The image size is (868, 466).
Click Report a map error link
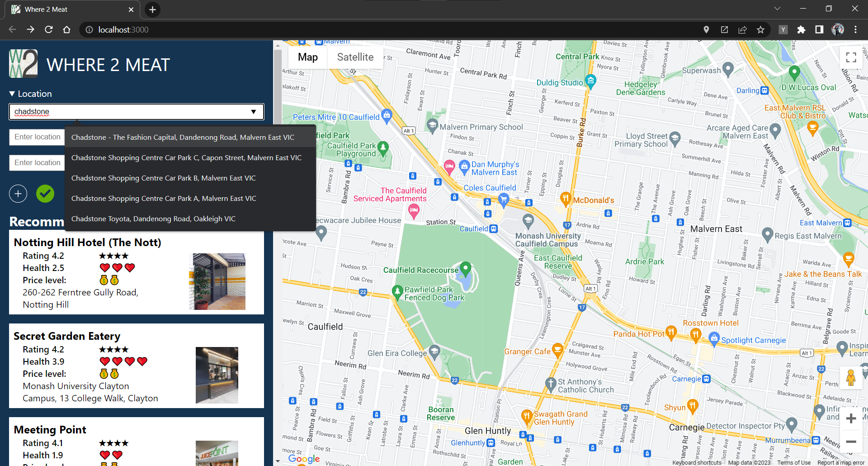(841, 462)
